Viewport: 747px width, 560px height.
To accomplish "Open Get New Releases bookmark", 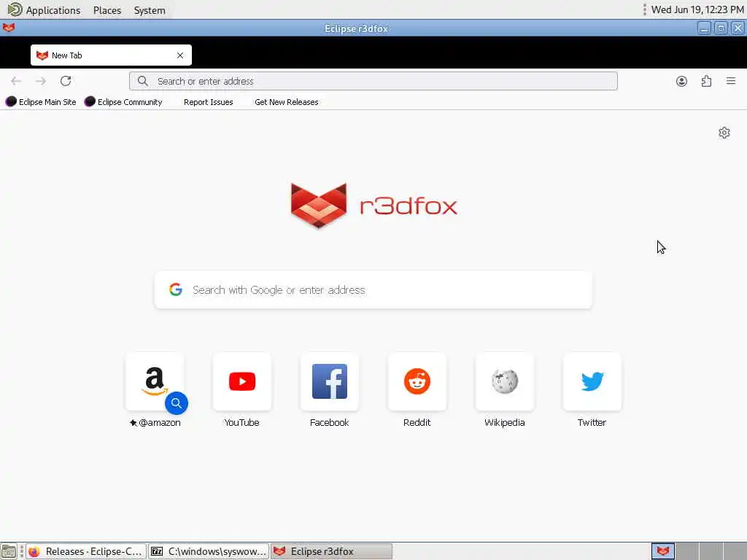I will [x=287, y=102].
